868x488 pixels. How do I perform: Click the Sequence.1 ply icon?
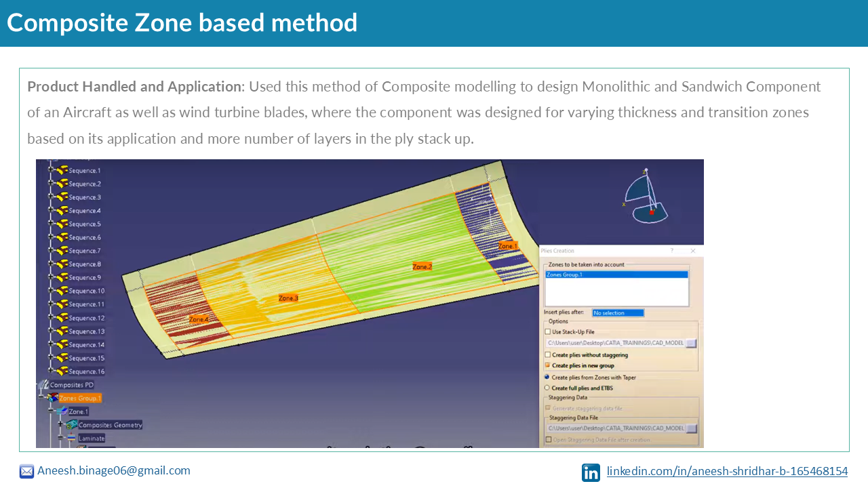61,171
